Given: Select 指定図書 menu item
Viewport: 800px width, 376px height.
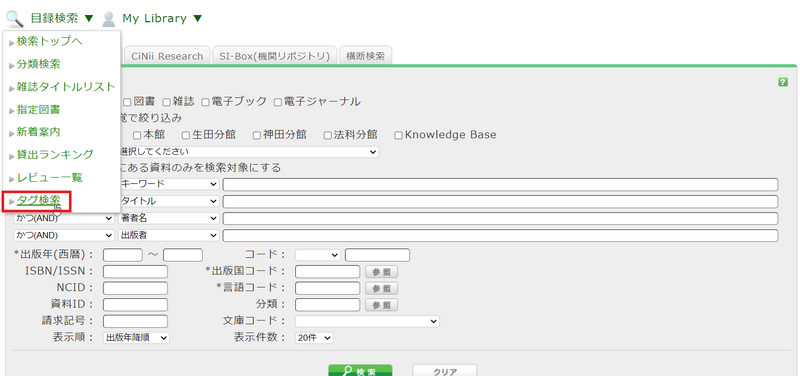Looking at the screenshot, I should click(38, 109).
